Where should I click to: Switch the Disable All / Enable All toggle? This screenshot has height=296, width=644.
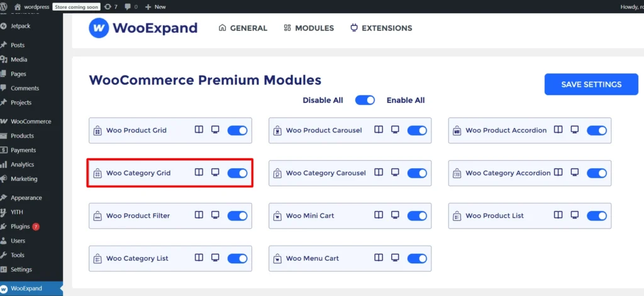[365, 100]
